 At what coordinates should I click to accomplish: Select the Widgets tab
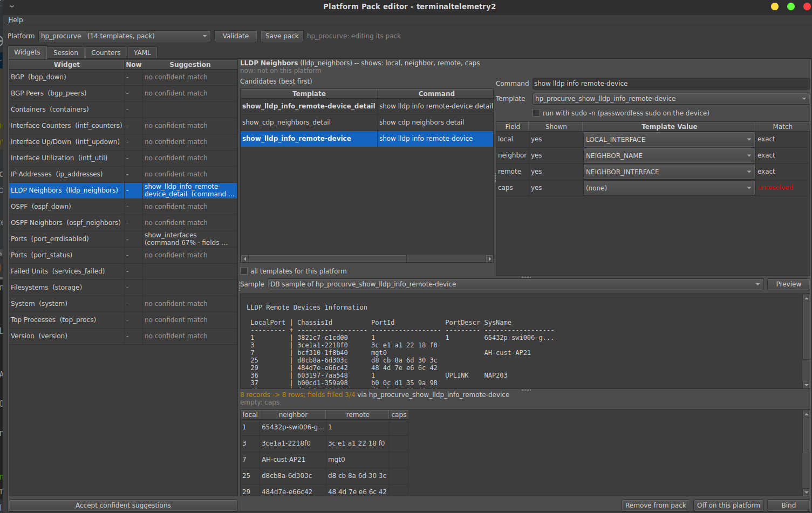tap(27, 52)
